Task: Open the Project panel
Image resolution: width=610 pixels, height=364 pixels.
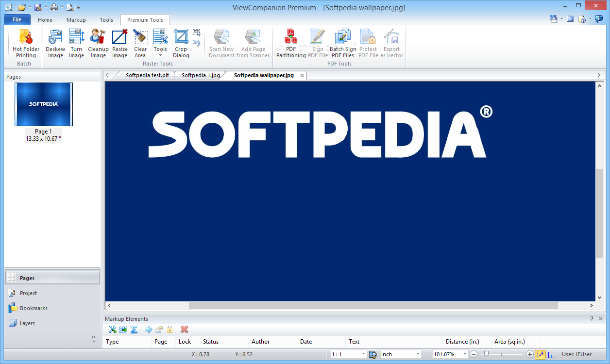Action: pos(52,293)
